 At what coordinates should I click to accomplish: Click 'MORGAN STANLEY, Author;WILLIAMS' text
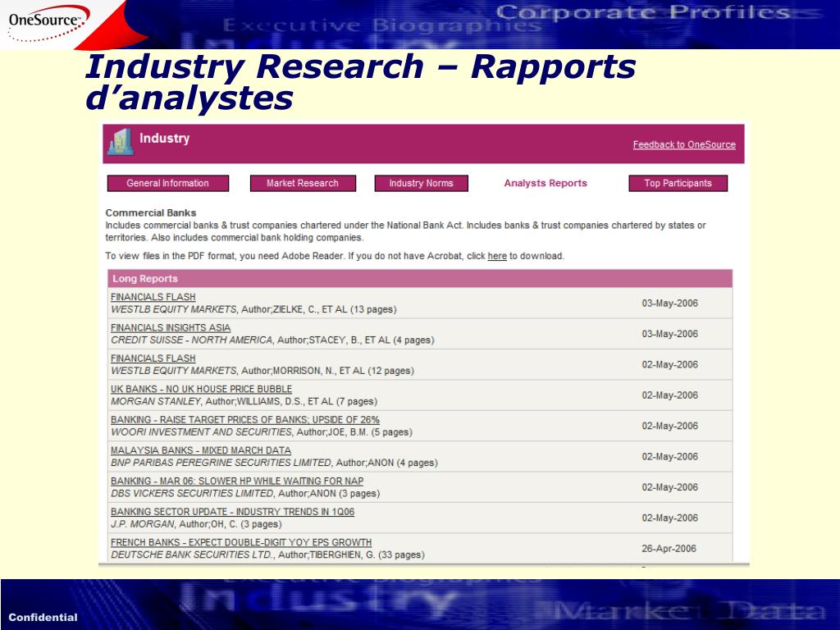(x=244, y=401)
